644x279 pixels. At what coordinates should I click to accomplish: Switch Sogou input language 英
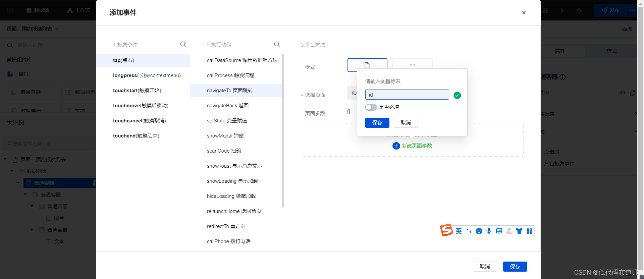click(x=459, y=231)
